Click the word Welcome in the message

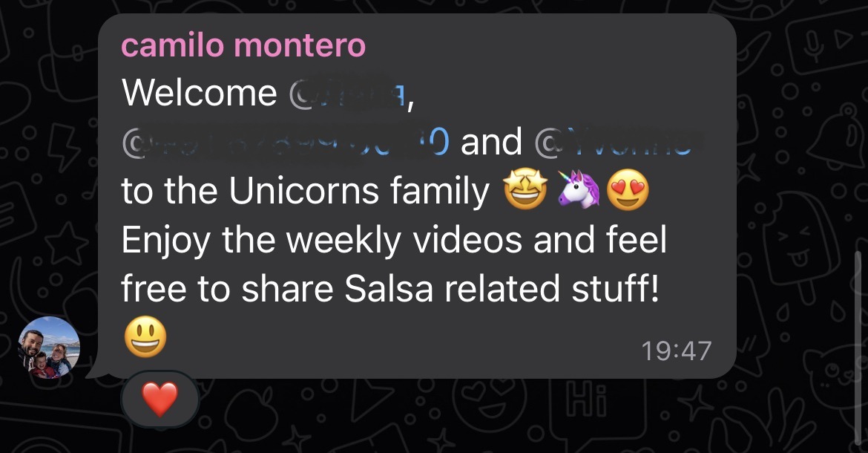pyautogui.click(x=200, y=93)
